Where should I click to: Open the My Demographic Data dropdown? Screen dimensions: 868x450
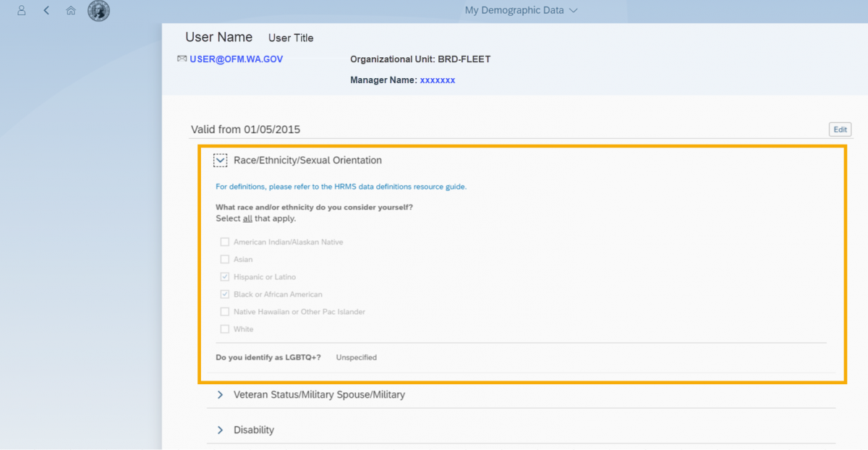click(521, 11)
